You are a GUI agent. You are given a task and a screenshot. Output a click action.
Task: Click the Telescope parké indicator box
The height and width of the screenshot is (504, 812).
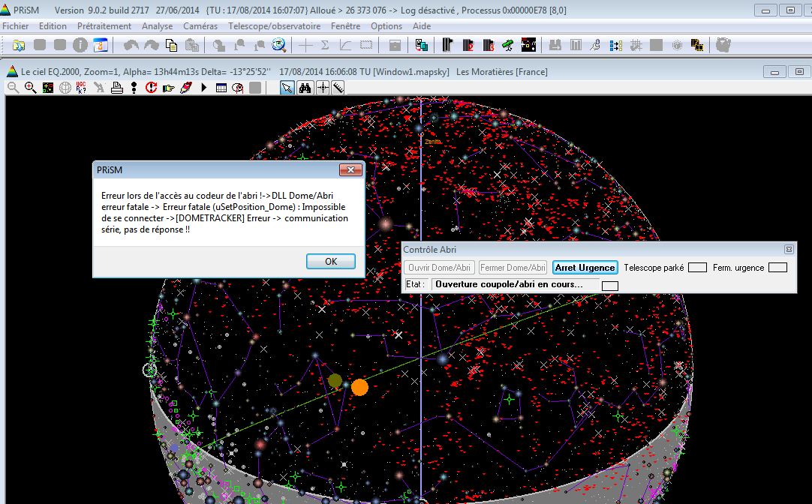pos(697,268)
